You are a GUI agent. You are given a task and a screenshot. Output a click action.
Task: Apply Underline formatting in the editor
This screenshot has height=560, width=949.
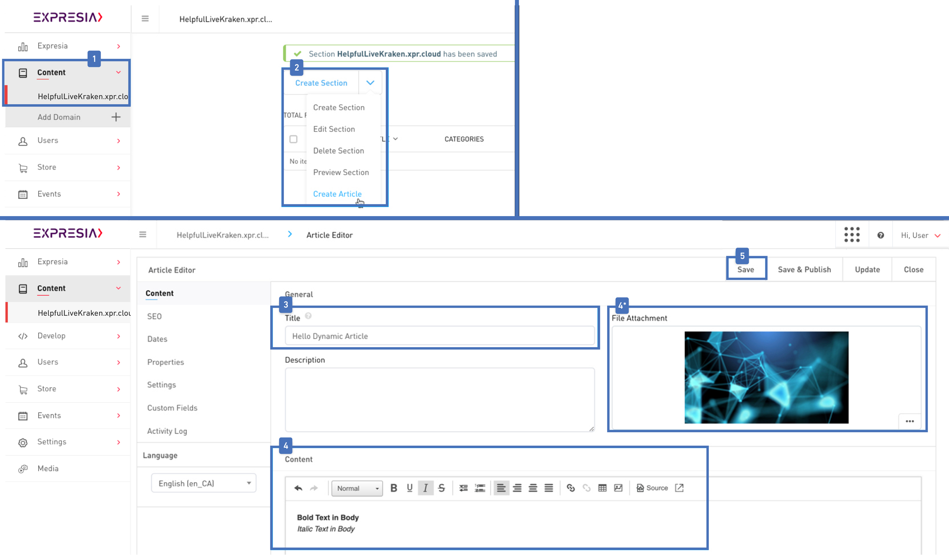(409, 488)
